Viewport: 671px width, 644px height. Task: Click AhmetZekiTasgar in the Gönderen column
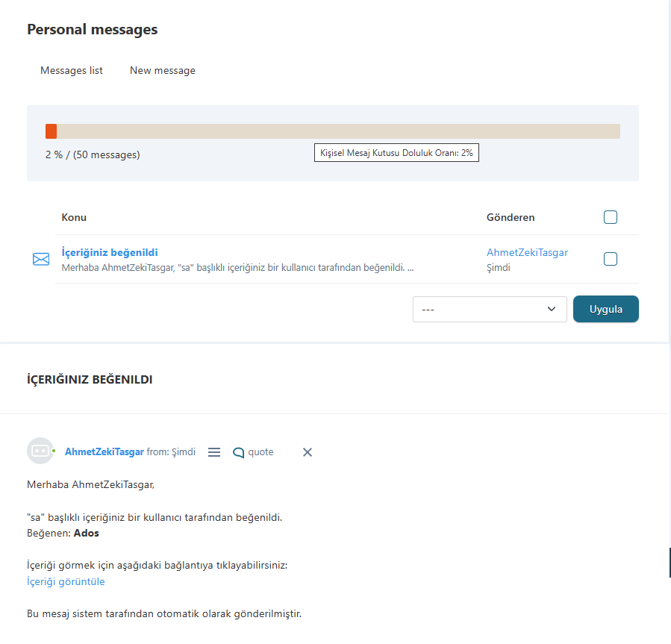point(527,252)
